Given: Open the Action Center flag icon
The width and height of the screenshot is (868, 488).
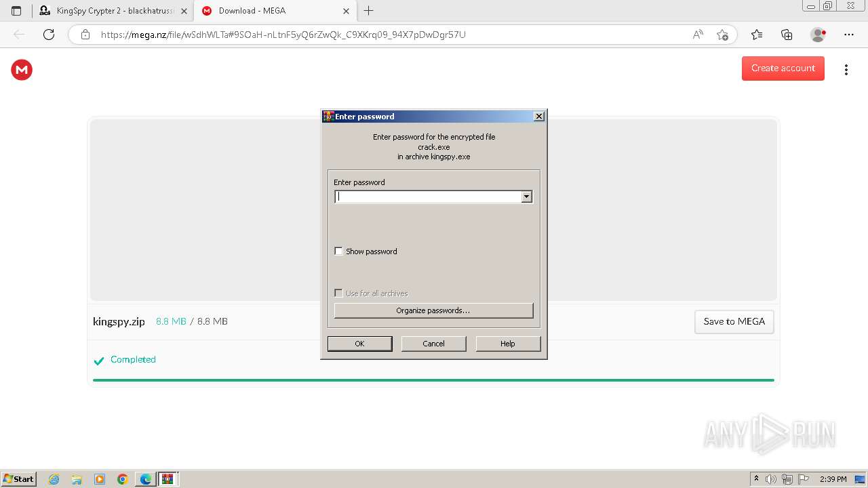Looking at the screenshot, I should [x=802, y=479].
